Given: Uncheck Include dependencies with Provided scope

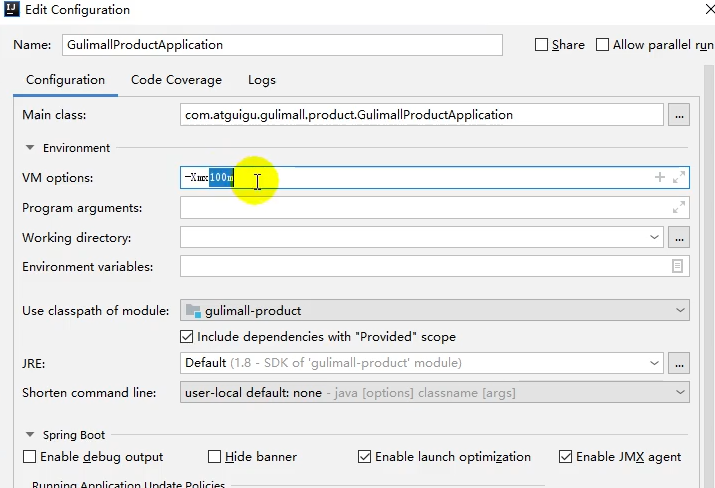Looking at the screenshot, I should pos(186,337).
